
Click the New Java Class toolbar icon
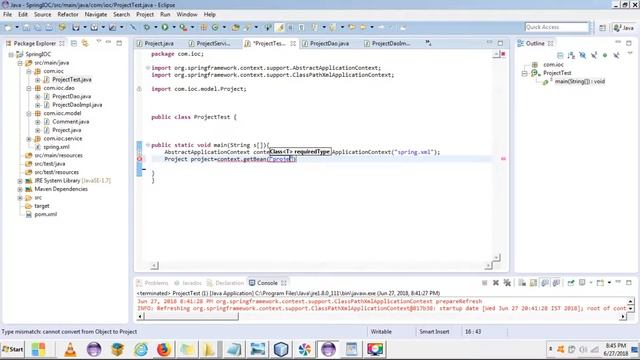[x=215, y=27]
